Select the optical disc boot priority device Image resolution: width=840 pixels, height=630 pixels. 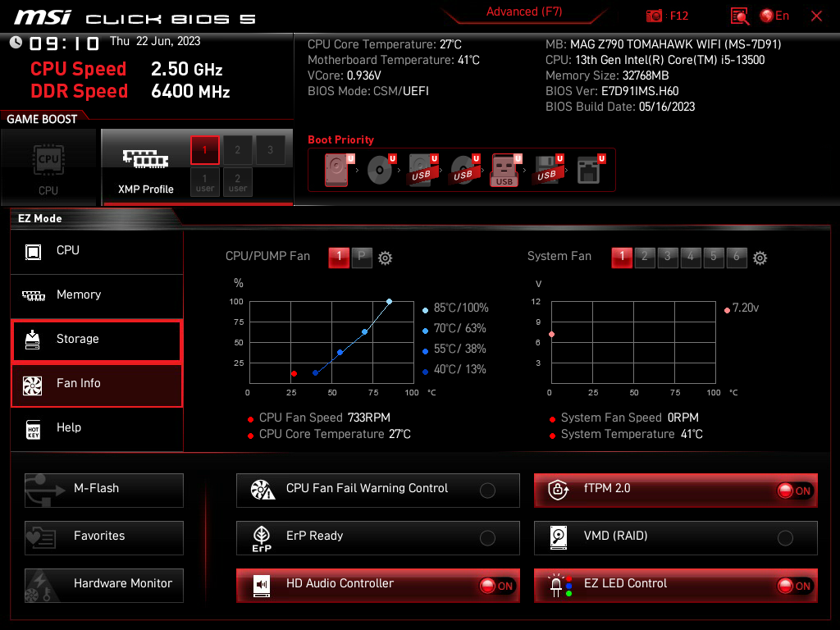[381, 170]
